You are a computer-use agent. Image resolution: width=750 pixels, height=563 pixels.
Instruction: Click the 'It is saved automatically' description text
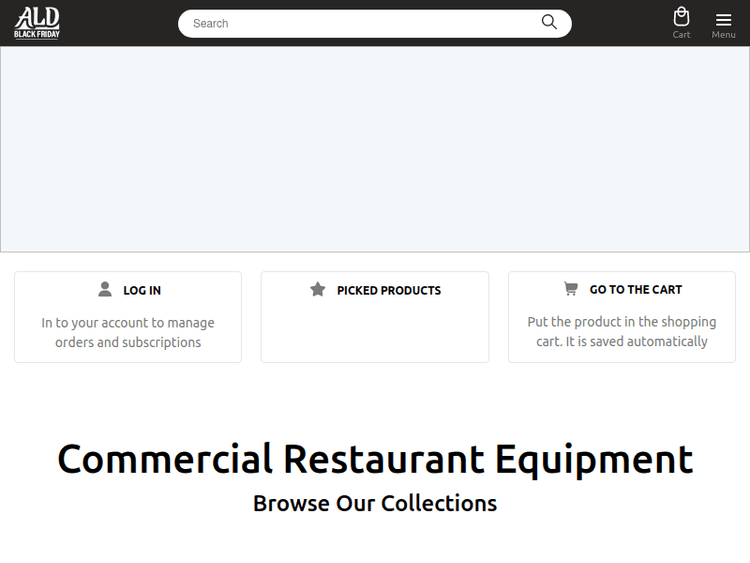(x=622, y=342)
